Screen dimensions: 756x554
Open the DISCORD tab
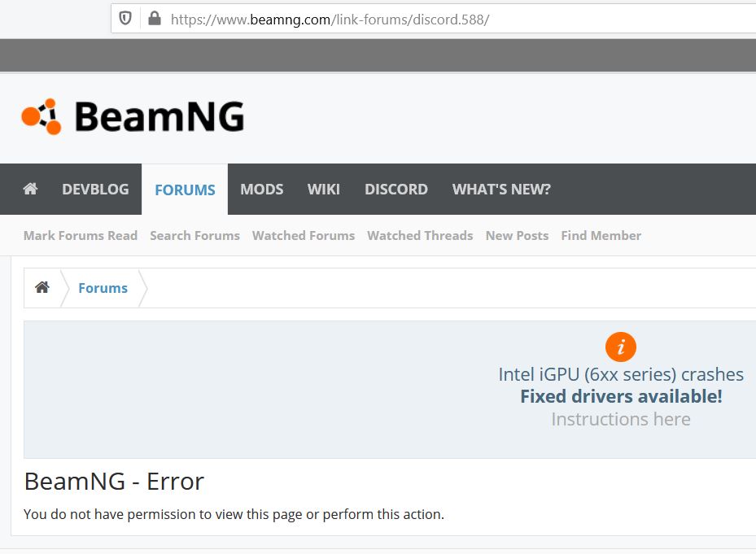tap(396, 189)
